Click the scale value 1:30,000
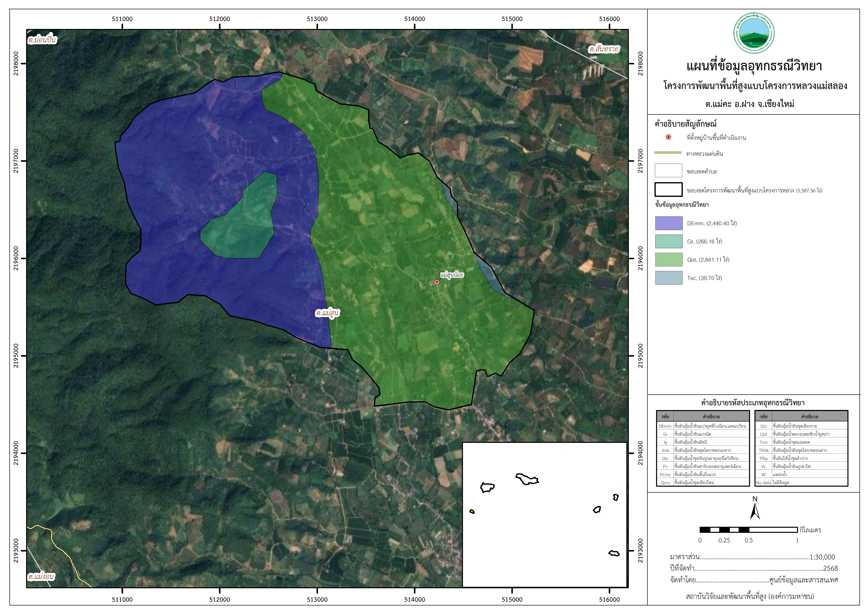 tap(822, 557)
